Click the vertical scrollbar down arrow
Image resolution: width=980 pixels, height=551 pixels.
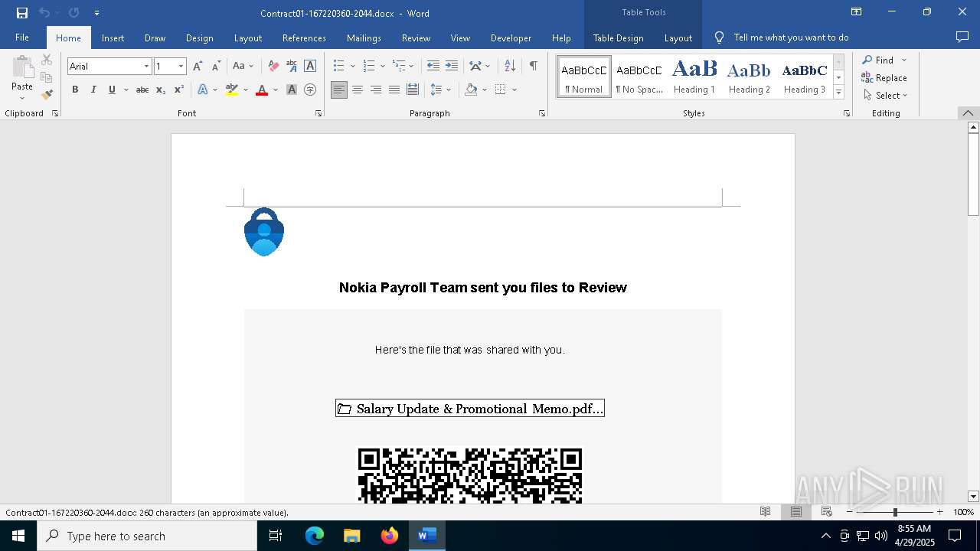[973, 497]
